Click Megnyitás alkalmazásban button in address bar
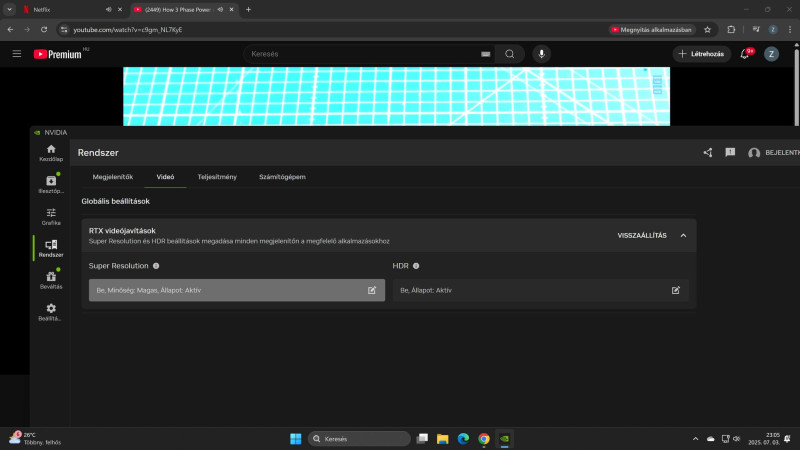Screen dimensions: 800x450 [x=652, y=30]
